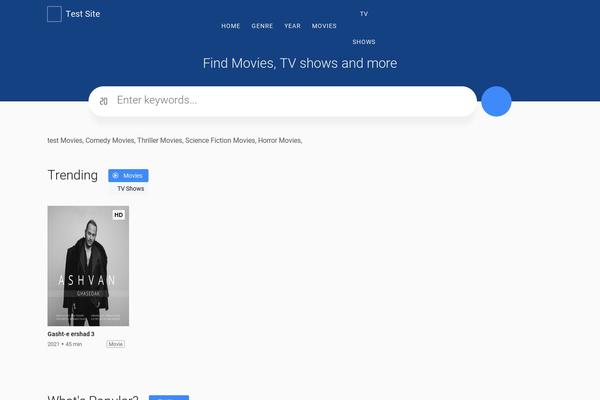Expand the Year menu
The width and height of the screenshot is (600, 400).
[x=292, y=26]
